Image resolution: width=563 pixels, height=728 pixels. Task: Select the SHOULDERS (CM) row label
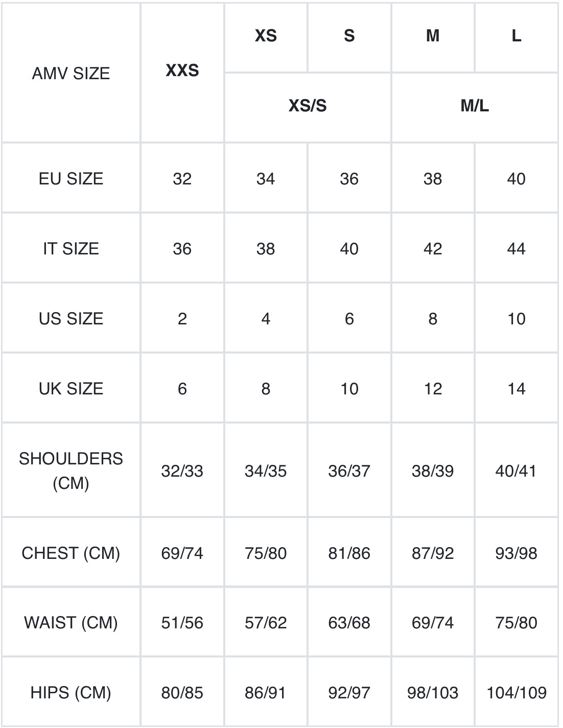point(71,471)
